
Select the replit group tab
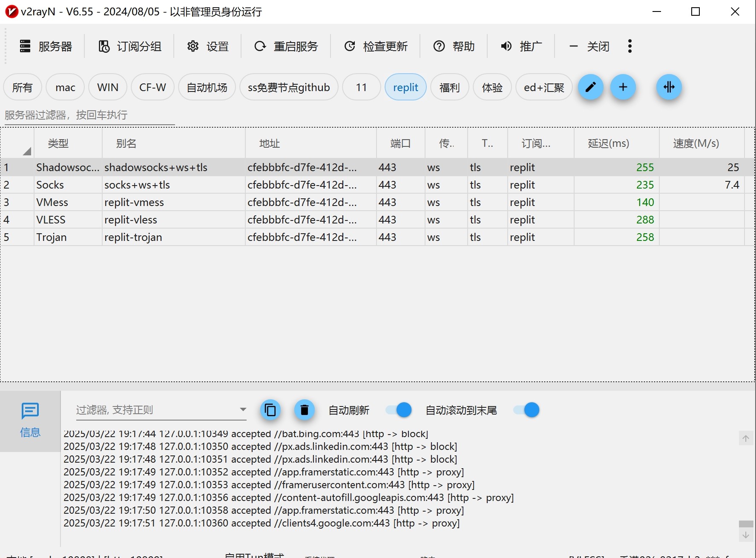(405, 87)
